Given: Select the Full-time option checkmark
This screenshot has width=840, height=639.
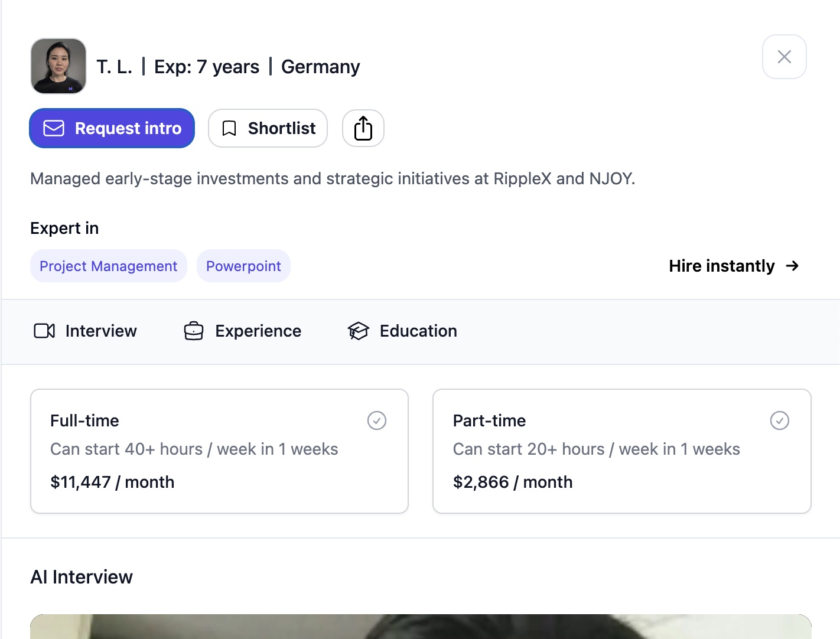Looking at the screenshot, I should tap(377, 420).
